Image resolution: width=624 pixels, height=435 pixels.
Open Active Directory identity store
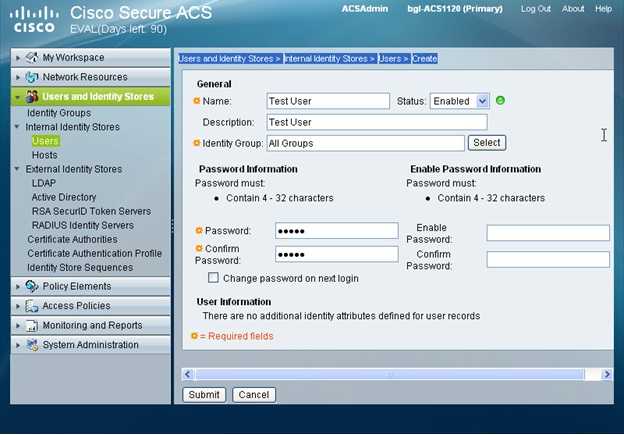coord(64,197)
